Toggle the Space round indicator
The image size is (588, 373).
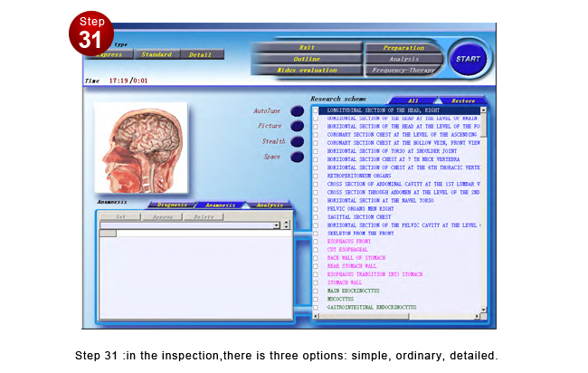[297, 157]
